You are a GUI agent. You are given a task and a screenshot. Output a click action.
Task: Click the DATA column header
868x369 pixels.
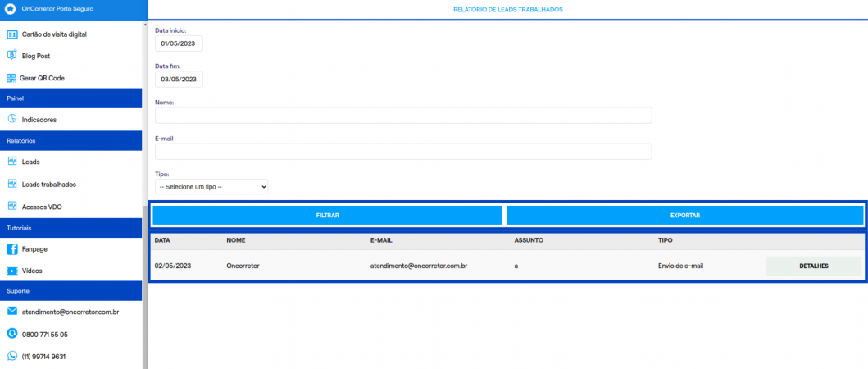pyautogui.click(x=162, y=241)
